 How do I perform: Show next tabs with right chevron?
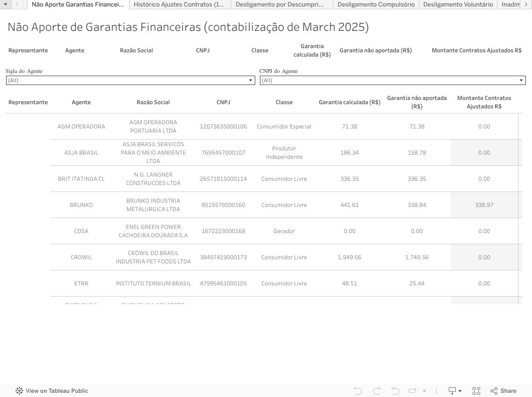tap(526, 4)
